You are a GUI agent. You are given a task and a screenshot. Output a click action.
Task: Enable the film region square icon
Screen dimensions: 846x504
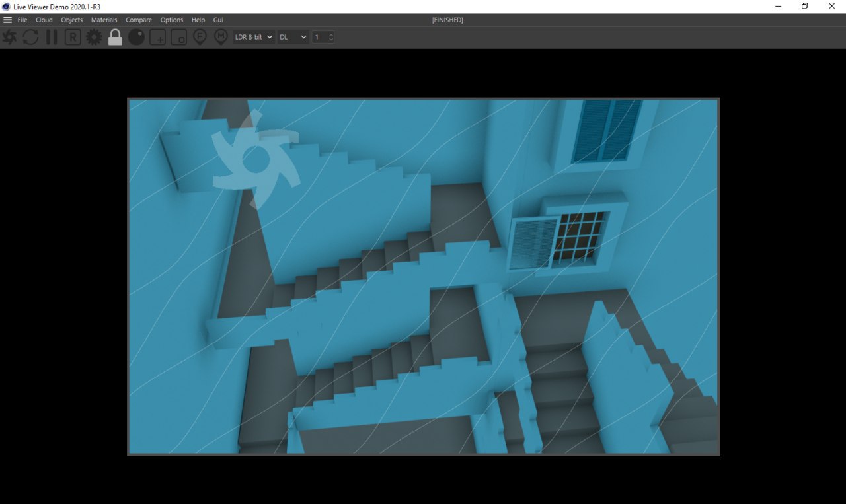point(178,37)
